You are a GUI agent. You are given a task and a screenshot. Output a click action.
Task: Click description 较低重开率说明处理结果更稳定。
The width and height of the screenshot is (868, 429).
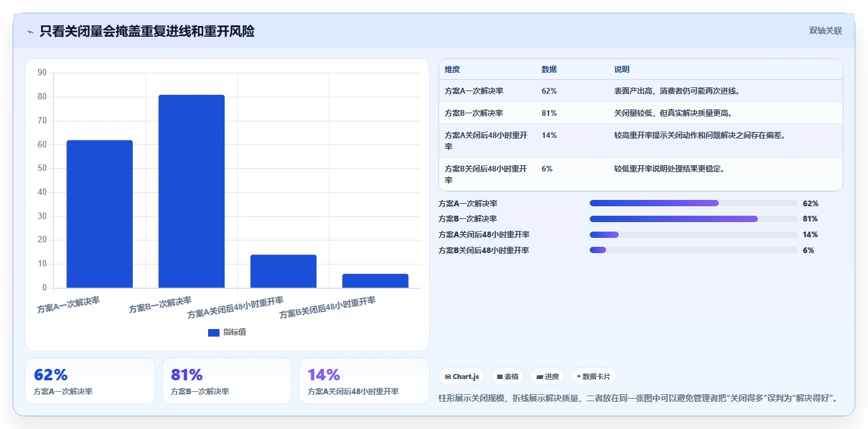(x=669, y=169)
